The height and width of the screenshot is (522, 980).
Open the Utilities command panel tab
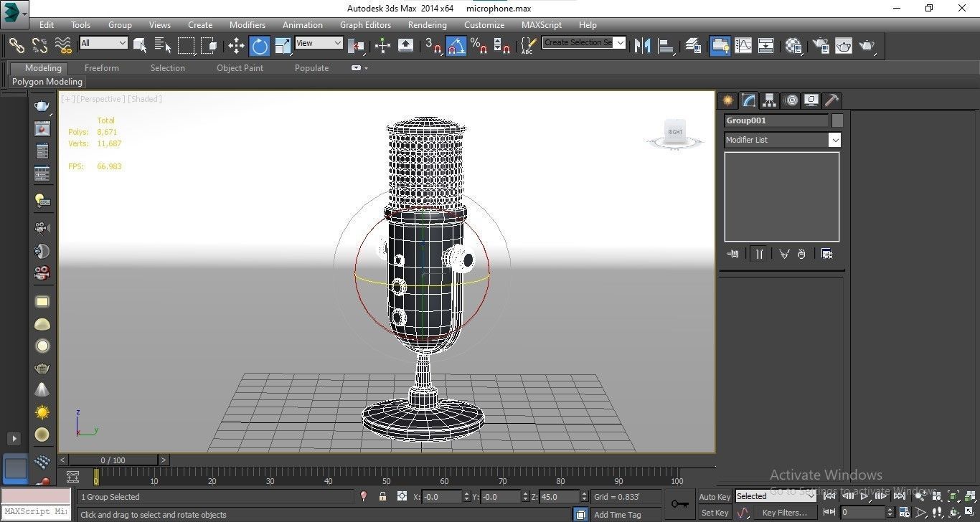pyautogui.click(x=832, y=100)
